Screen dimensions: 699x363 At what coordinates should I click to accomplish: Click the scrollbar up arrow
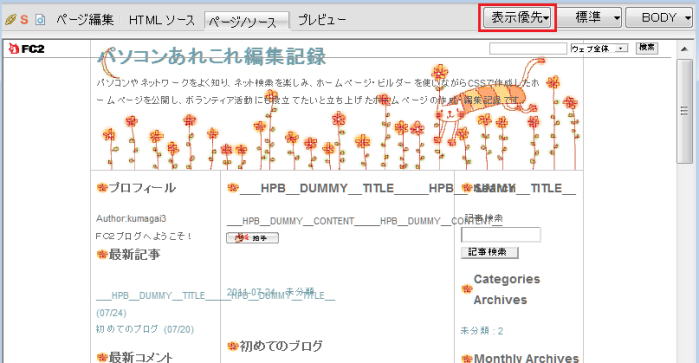tap(684, 49)
